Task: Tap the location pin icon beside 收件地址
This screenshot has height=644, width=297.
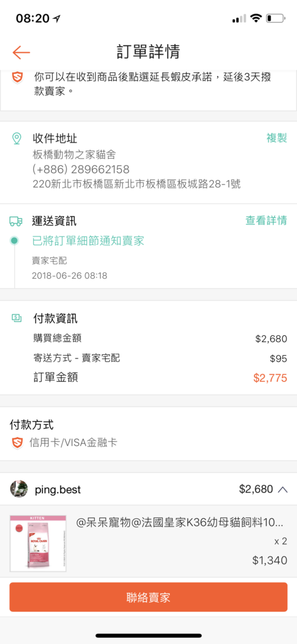Action: (16, 139)
